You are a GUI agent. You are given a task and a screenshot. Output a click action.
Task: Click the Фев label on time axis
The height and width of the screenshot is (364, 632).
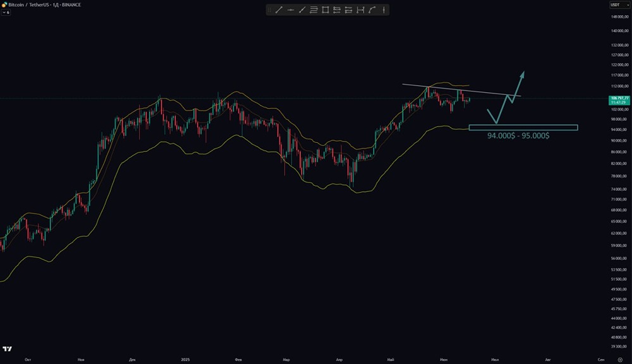pos(238,360)
